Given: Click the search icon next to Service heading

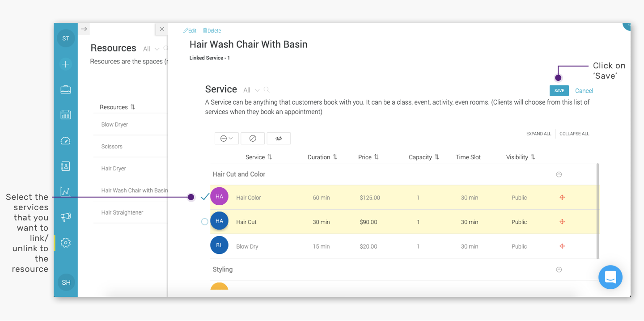Looking at the screenshot, I should [x=267, y=89].
